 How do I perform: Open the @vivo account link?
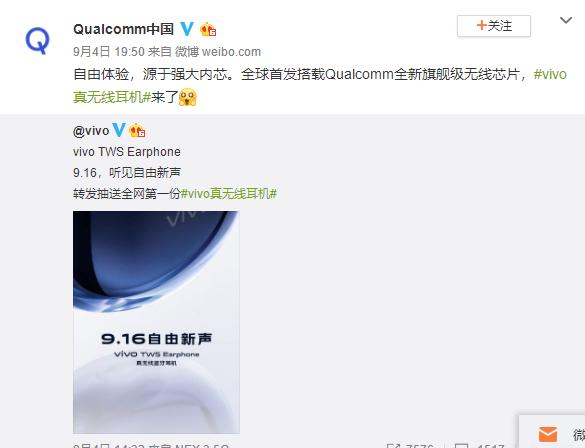click(91, 131)
